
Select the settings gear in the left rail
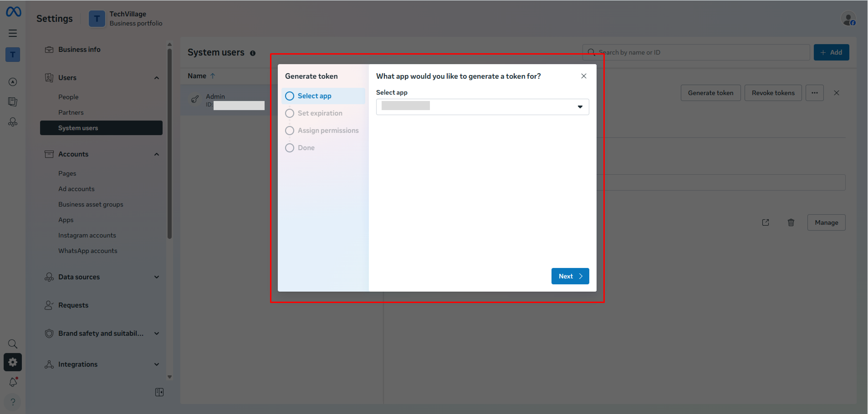click(13, 362)
